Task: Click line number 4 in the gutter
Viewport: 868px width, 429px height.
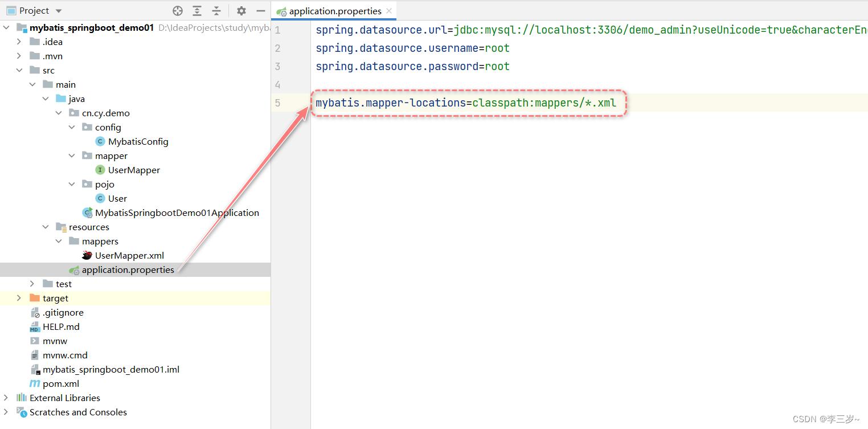Action: click(x=278, y=84)
